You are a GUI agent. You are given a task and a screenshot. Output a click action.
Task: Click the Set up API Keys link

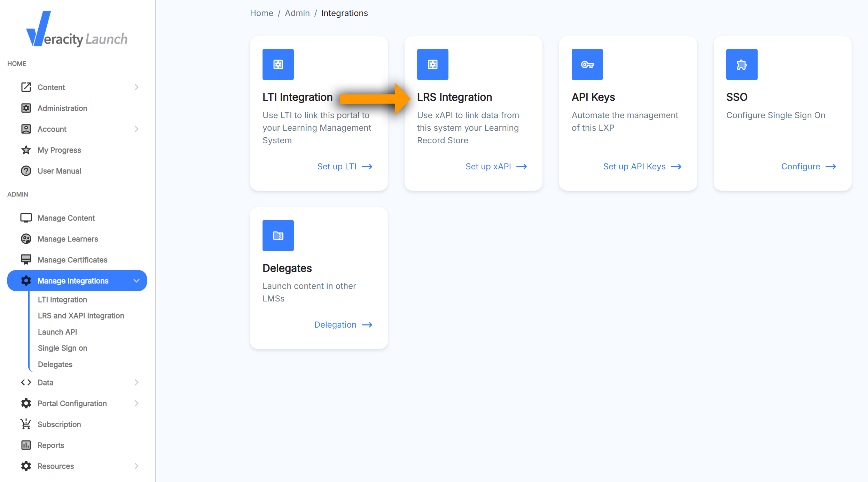click(642, 167)
